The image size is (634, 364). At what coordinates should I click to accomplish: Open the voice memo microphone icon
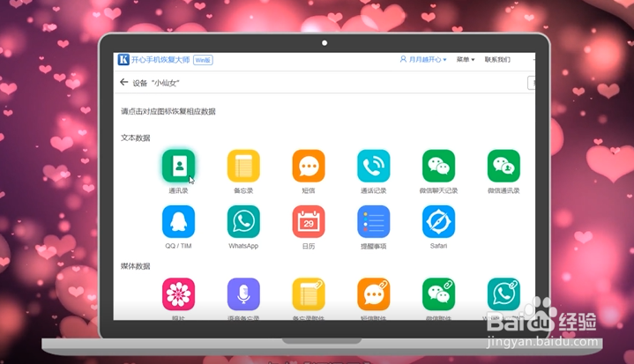[243, 293]
